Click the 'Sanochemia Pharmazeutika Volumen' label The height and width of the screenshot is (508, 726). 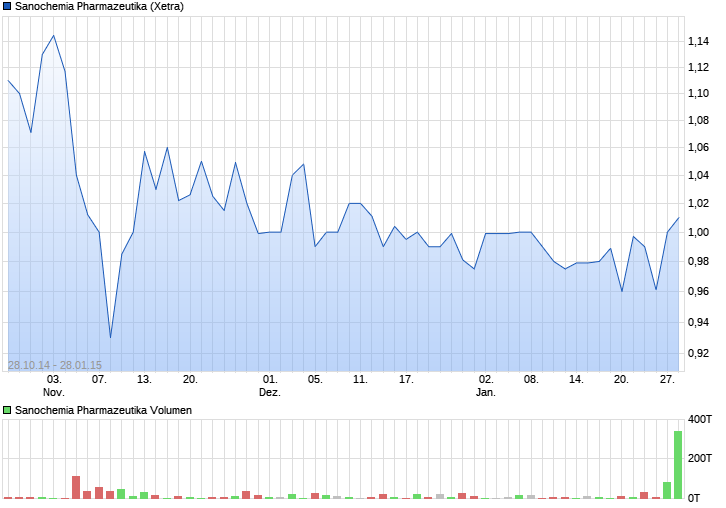pyautogui.click(x=103, y=410)
